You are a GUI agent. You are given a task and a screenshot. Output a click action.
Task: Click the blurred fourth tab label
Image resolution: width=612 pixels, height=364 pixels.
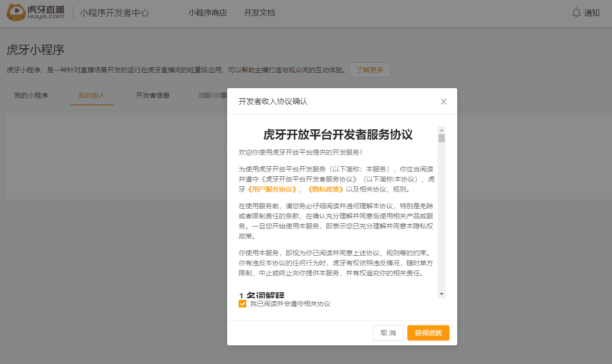pyautogui.click(x=212, y=95)
